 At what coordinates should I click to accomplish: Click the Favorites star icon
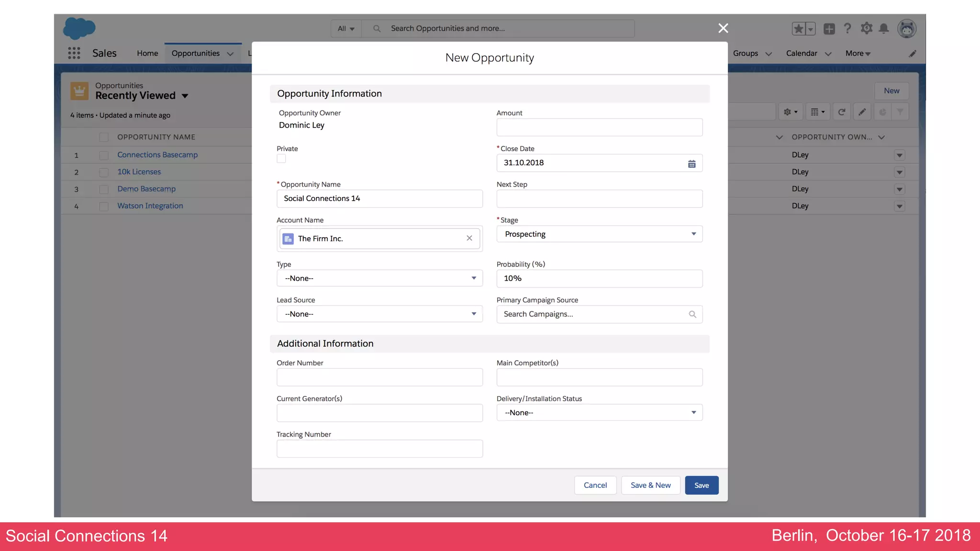(x=798, y=29)
